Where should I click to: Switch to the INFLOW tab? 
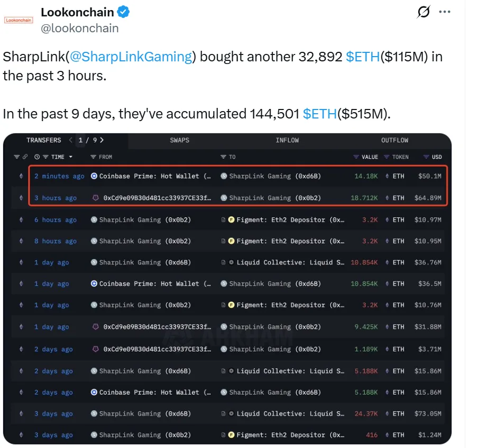[287, 140]
